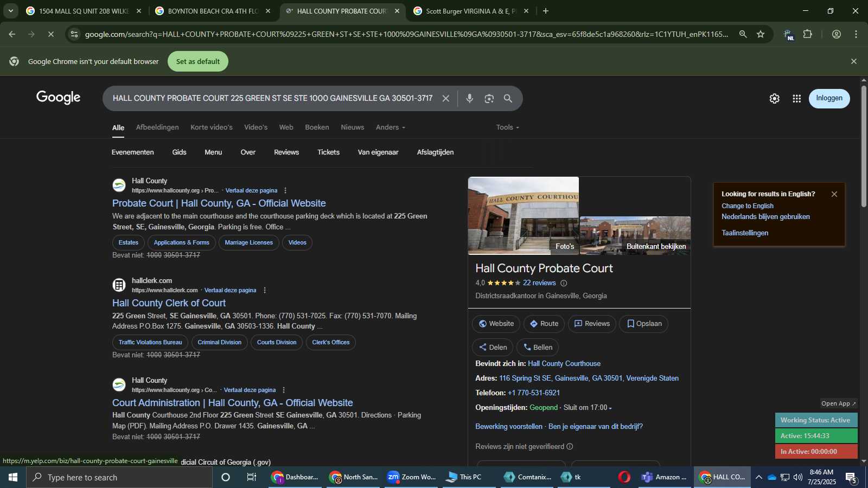Screen dimensions: 868x488
Task: Open the Probate Court official website link
Action: (219, 203)
